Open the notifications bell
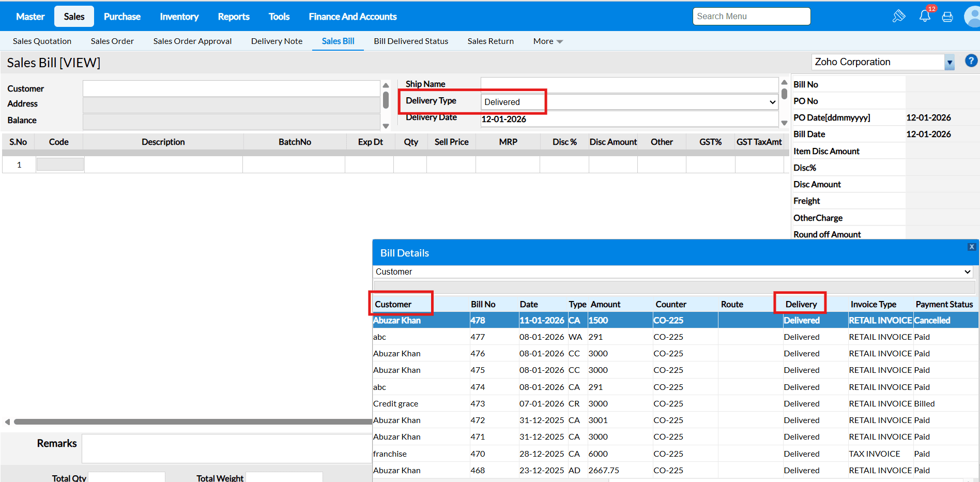 click(x=925, y=16)
